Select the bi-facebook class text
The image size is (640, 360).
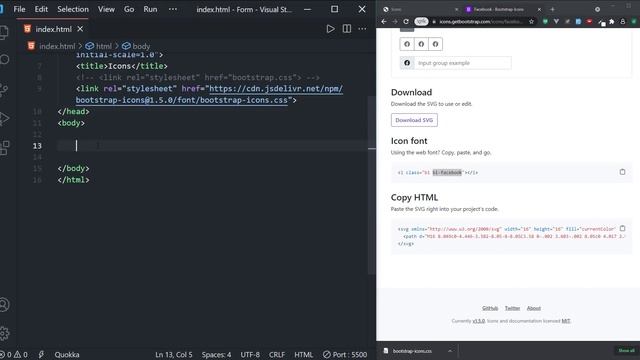pos(447,173)
